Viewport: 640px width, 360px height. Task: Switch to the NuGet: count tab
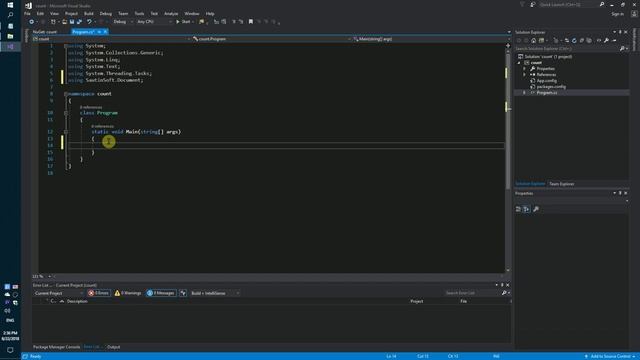tap(45, 32)
